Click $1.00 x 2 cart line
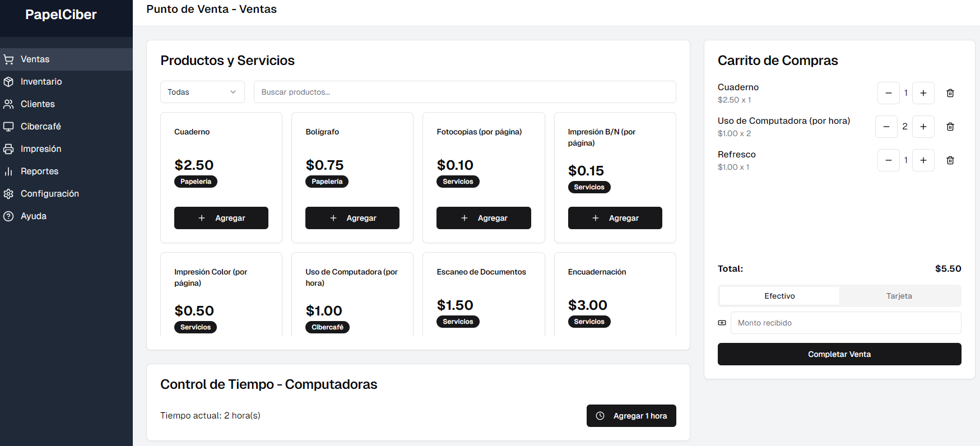 [735, 133]
